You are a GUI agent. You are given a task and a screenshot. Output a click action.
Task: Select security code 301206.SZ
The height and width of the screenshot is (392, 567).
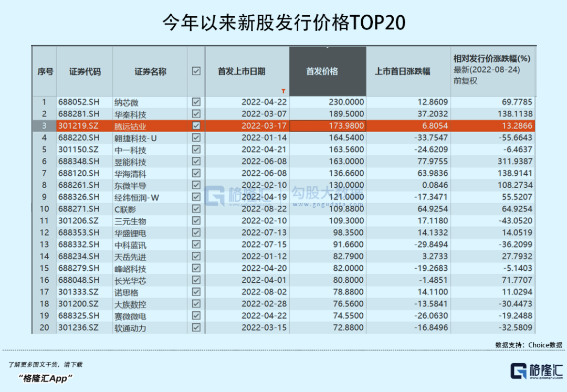(x=78, y=220)
